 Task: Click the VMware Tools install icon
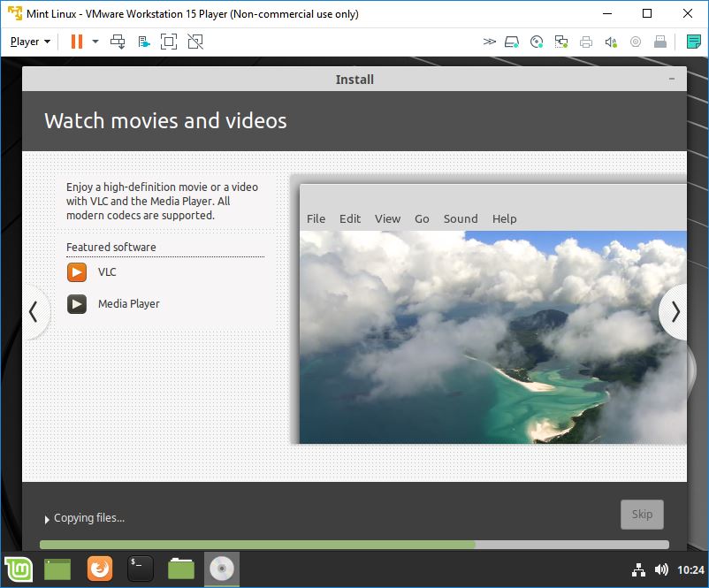144,42
